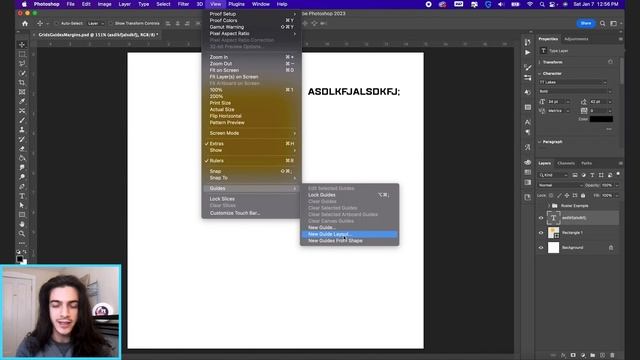Open the workspace switcher icon
Viewport: 640px width, 360px height.
(x=613, y=24)
